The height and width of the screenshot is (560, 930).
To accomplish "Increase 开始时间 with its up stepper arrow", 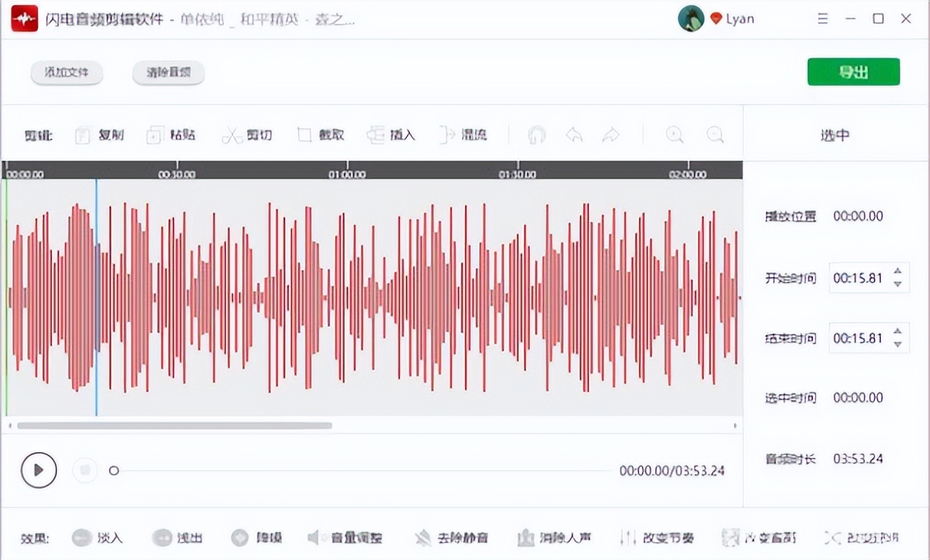I will point(897,272).
